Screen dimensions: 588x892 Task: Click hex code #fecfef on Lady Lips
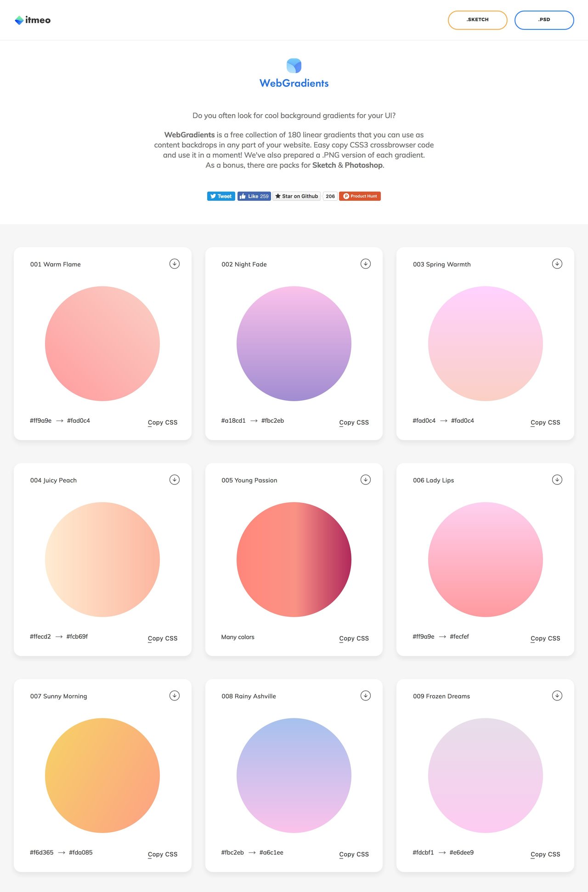459,636
